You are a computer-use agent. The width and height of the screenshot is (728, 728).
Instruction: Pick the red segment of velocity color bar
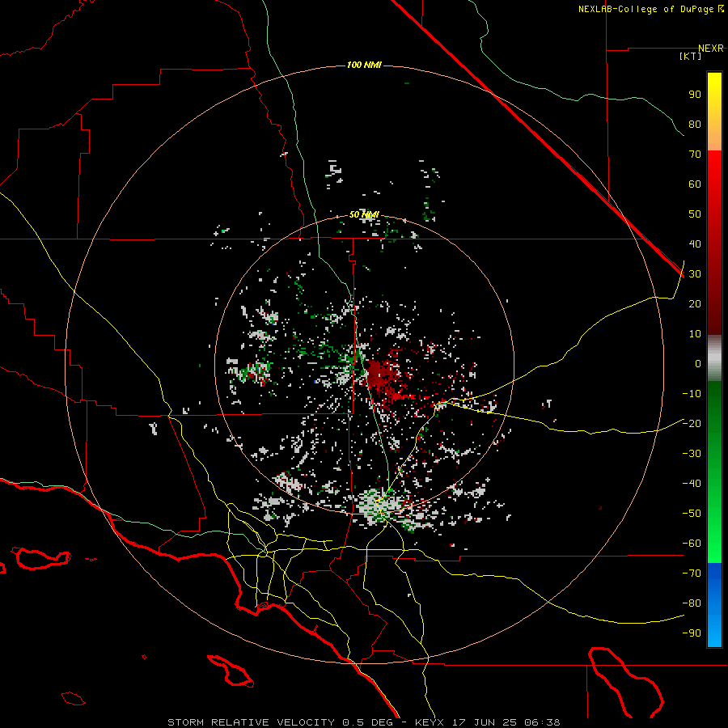point(714,243)
